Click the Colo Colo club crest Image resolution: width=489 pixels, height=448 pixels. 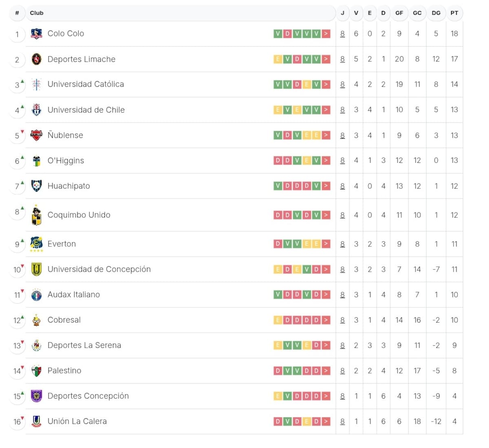pyautogui.click(x=37, y=34)
